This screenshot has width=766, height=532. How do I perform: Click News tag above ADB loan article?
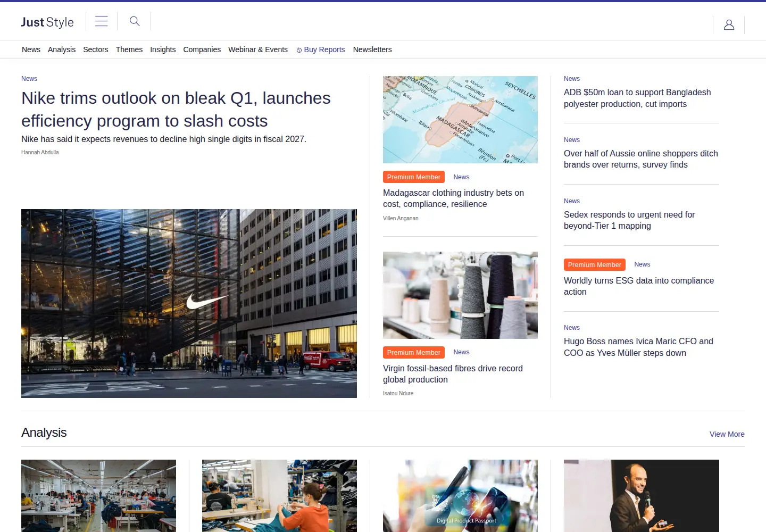pyautogui.click(x=572, y=79)
